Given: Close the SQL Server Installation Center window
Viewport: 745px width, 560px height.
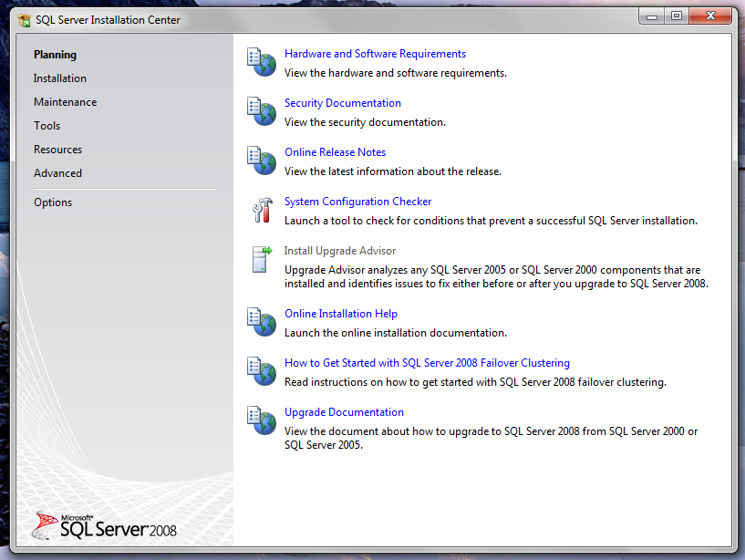Looking at the screenshot, I should 710,16.
